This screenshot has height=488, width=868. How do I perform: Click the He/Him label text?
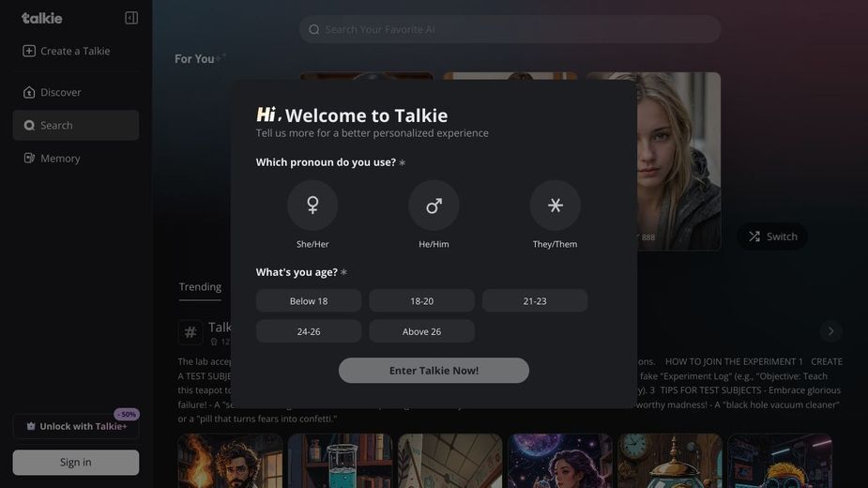pos(434,244)
